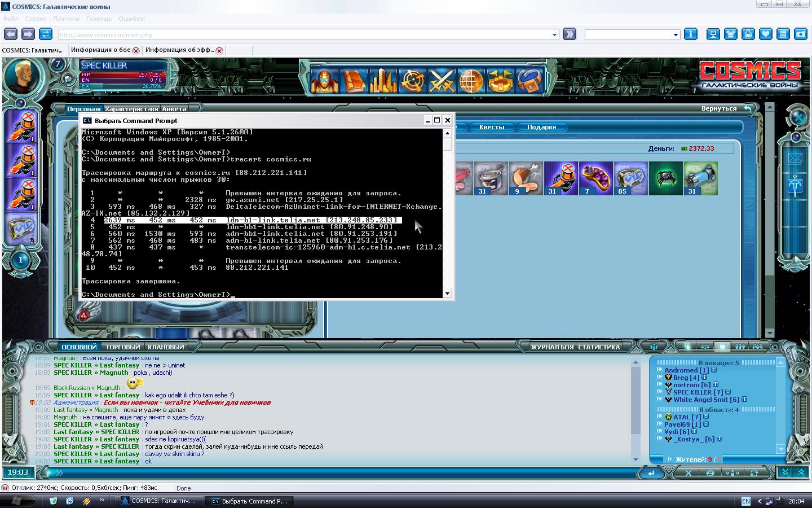812x508 pixels.
Task: Click the info 'i' toolbar icon
Action: point(691,34)
